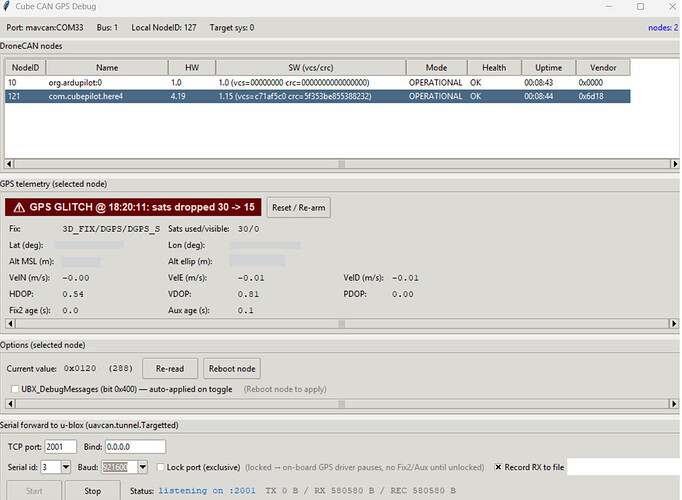Click the 'nodes: 2' indicator text
This screenshot has height=500, width=682.
click(663, 28)
